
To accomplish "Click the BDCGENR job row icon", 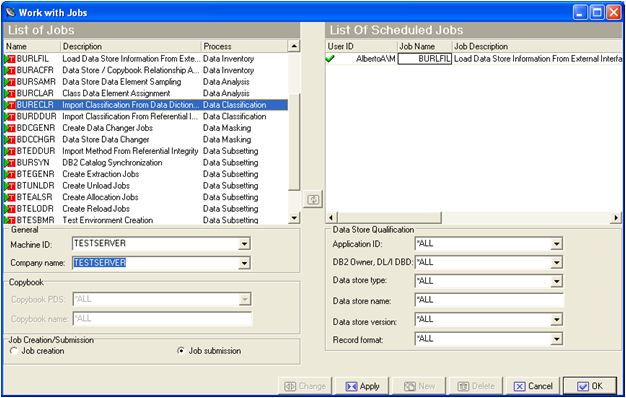I will 10,129.
